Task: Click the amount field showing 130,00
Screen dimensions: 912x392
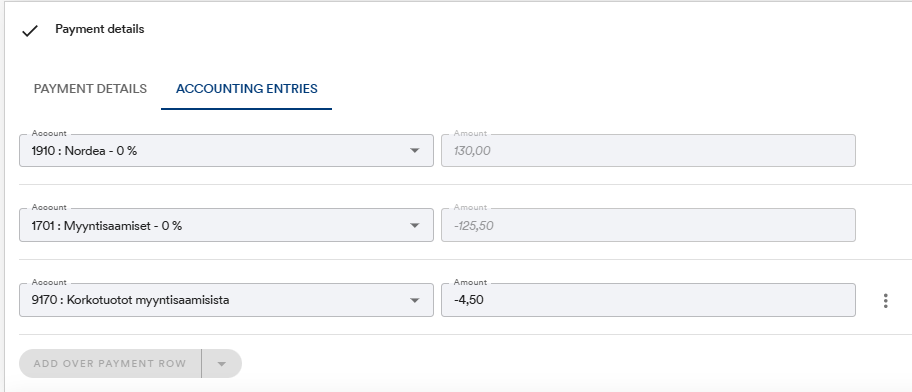Action: 648,151
